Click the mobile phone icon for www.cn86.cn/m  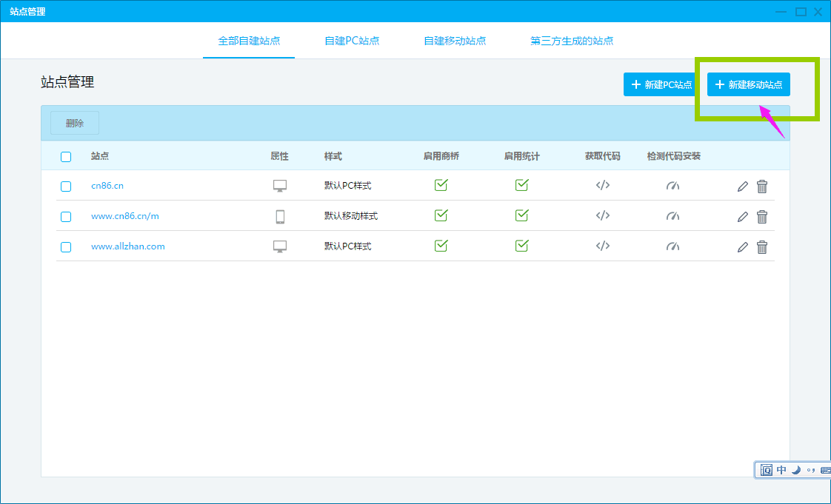pos(281,217)
